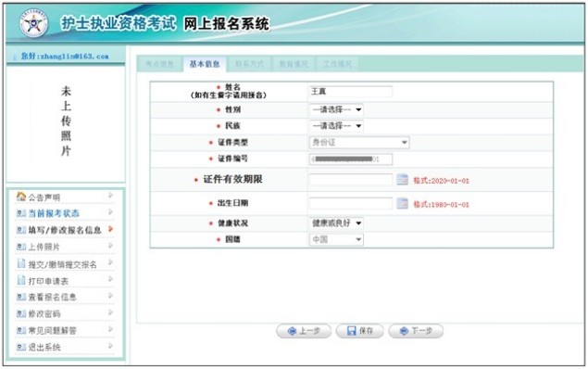
Task: Open the 证件类型 dropdown showing 身份证
Action: pyautogui.click(x=359, y=142)
